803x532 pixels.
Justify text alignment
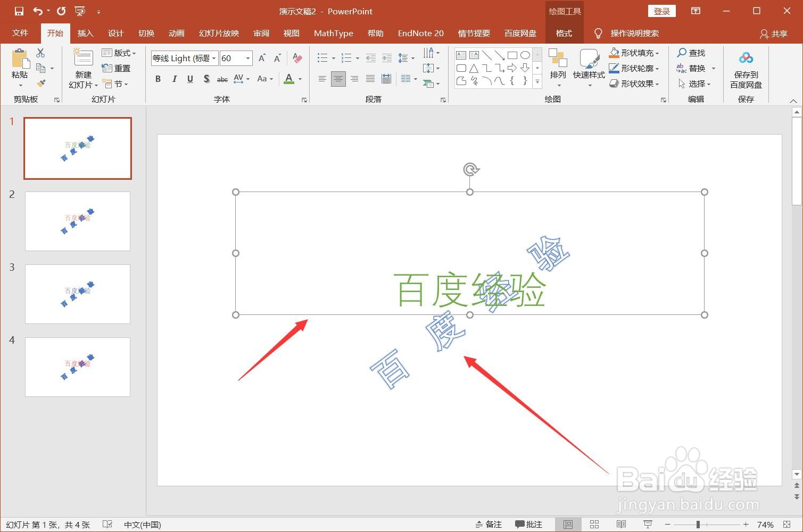pos(370,79)
